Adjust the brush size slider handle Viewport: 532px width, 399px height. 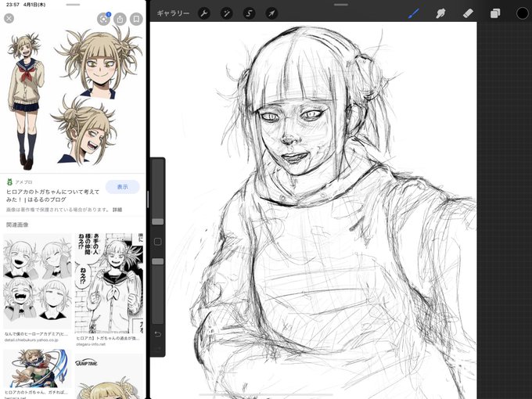[x=158, y=221]
